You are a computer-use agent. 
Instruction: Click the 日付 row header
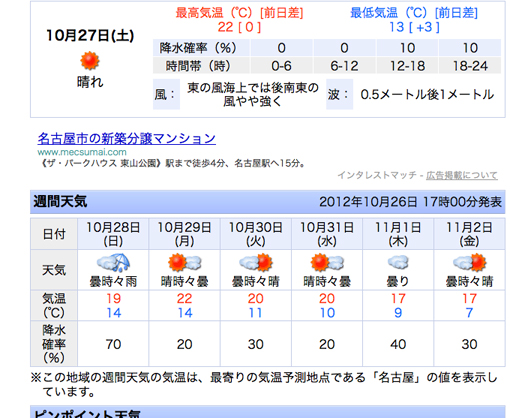(x=54, y=234)
